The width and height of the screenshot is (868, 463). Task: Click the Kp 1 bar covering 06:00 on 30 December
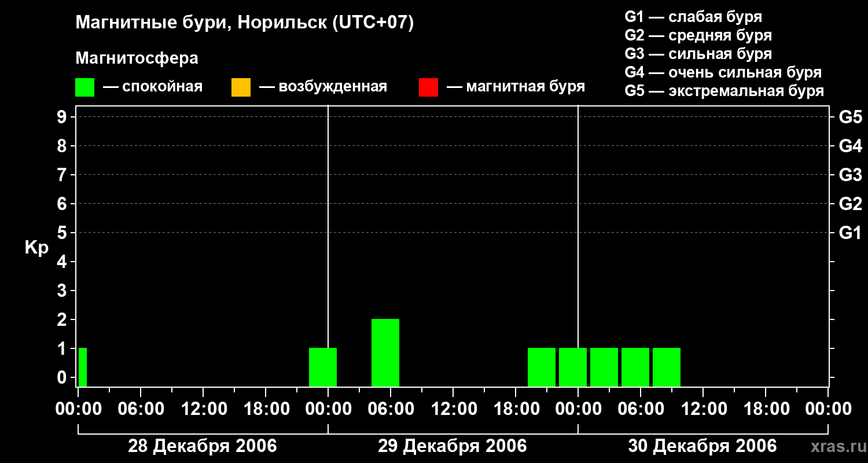[635, 367]
